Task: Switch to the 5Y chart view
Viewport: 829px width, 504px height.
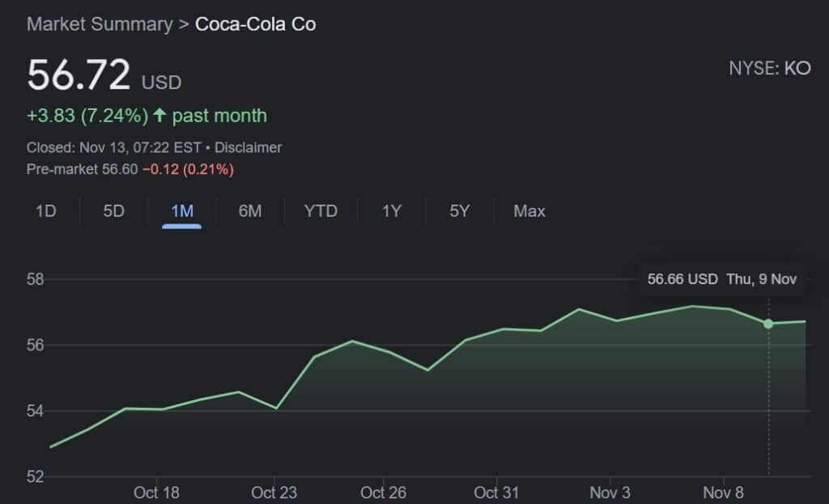Action: [x=459, y=211]
